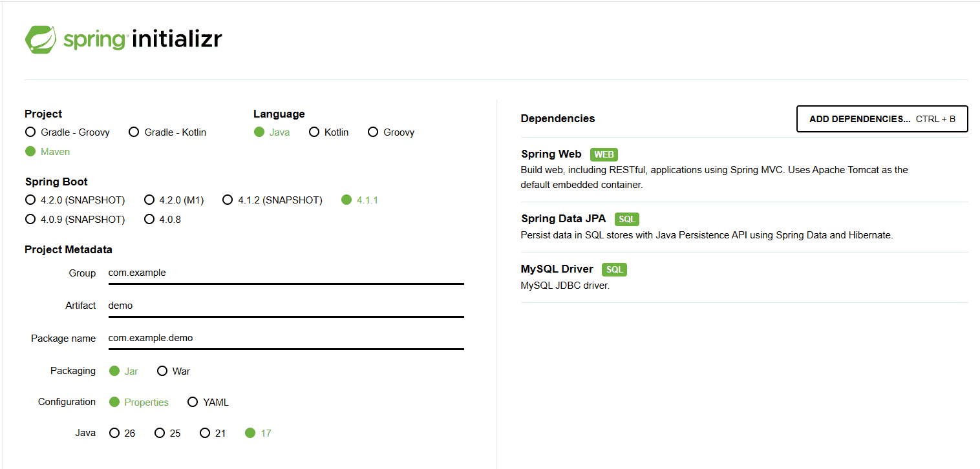The width and height of the screenshot is (980, 469).
Task: Focus the Artifact text field
Action: pos(286,306)
